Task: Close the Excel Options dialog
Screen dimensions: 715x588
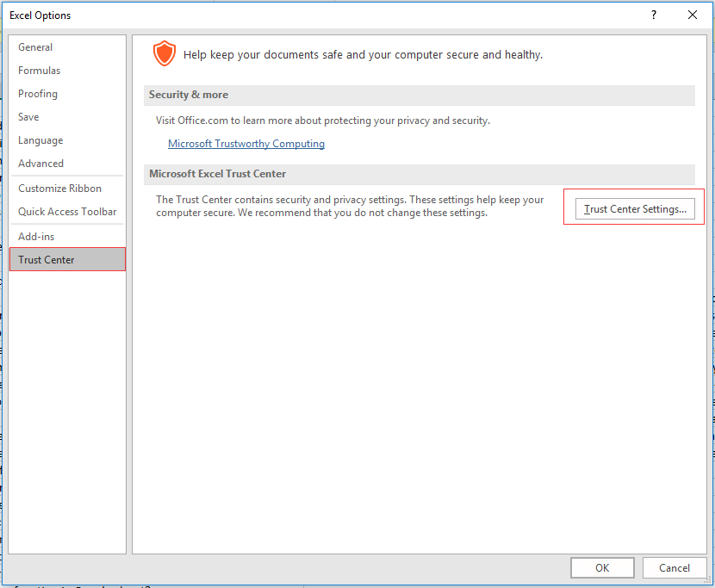Action: point(693,15)
